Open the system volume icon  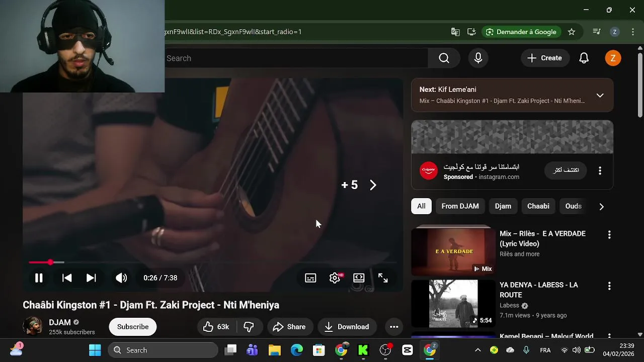point(577,350)
